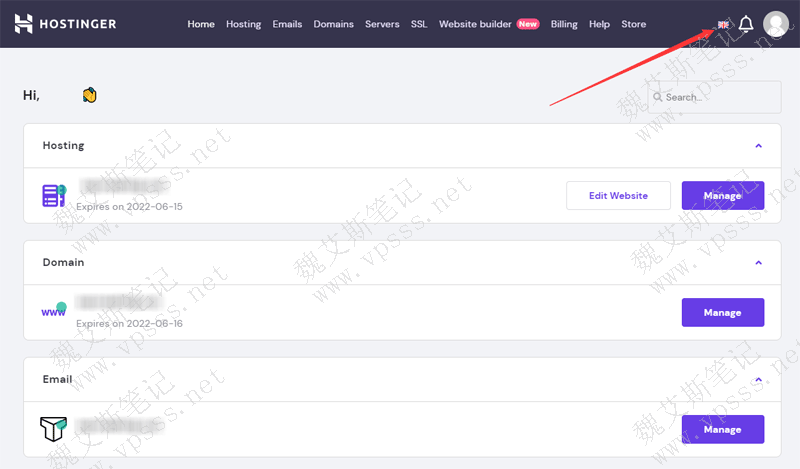
Task: Collapse the Email section
Action: click(758, 380)
